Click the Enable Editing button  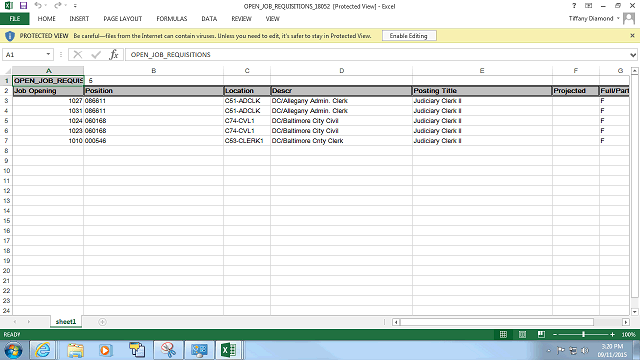pos(409,36)
